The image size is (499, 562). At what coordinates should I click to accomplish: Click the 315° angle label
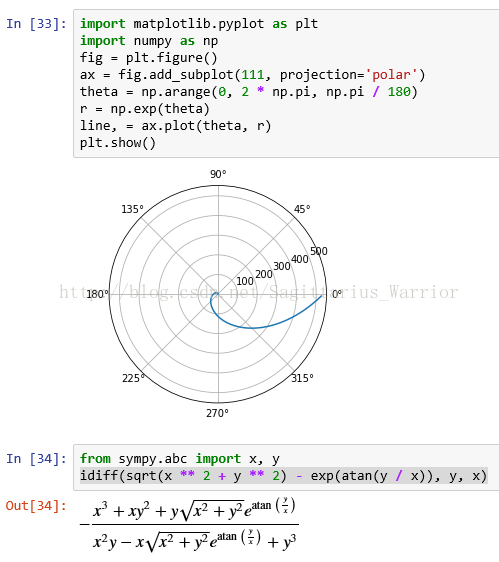tap(302, 378)
